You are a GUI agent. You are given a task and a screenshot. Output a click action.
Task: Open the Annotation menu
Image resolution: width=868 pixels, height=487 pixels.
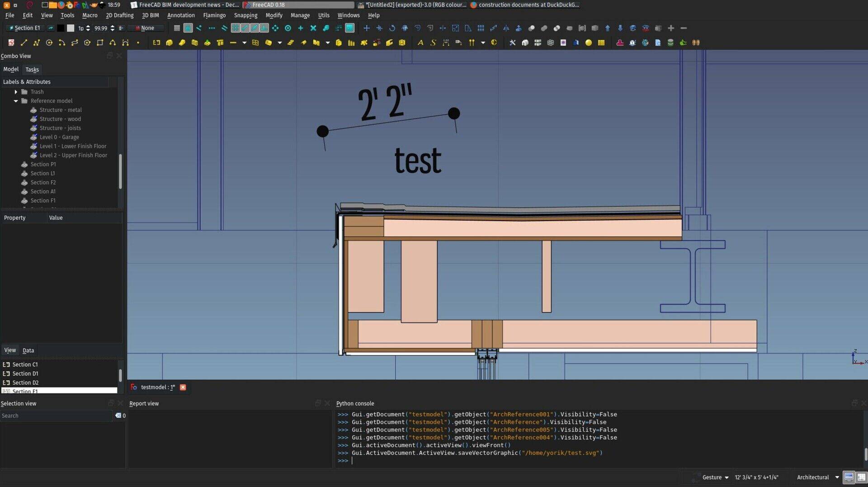click(x=181, y=15)
